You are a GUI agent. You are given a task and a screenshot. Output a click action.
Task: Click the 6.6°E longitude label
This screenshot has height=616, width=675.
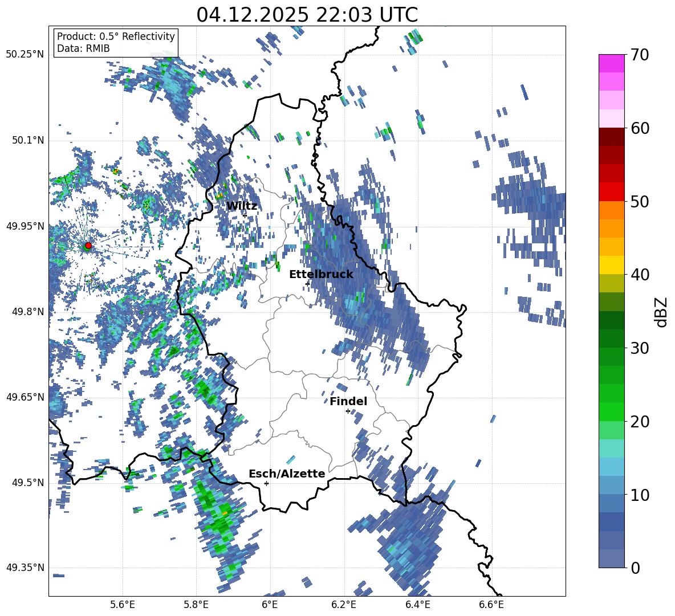click(491, 605)
